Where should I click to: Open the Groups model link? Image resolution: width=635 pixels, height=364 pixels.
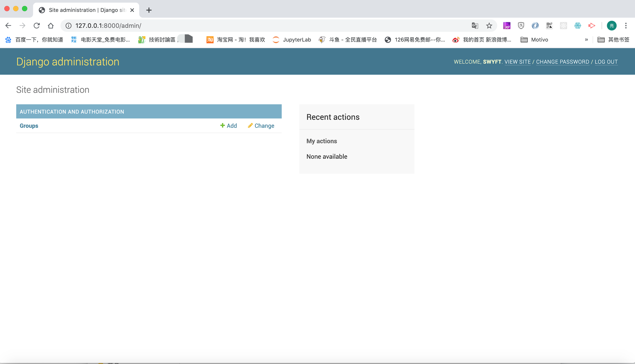29,126
